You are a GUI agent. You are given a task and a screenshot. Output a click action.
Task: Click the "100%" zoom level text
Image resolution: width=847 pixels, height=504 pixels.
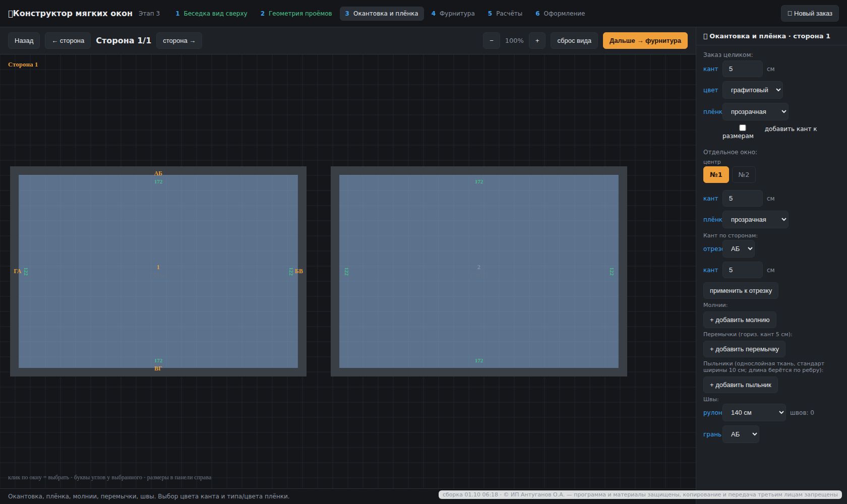514,41
